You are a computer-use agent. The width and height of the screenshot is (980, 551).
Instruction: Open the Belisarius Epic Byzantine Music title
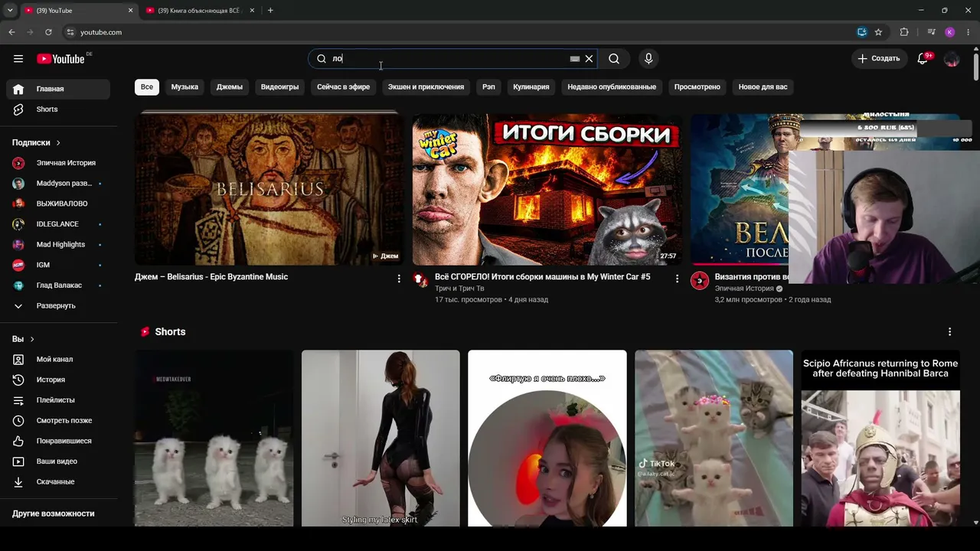tap(211, 277)
